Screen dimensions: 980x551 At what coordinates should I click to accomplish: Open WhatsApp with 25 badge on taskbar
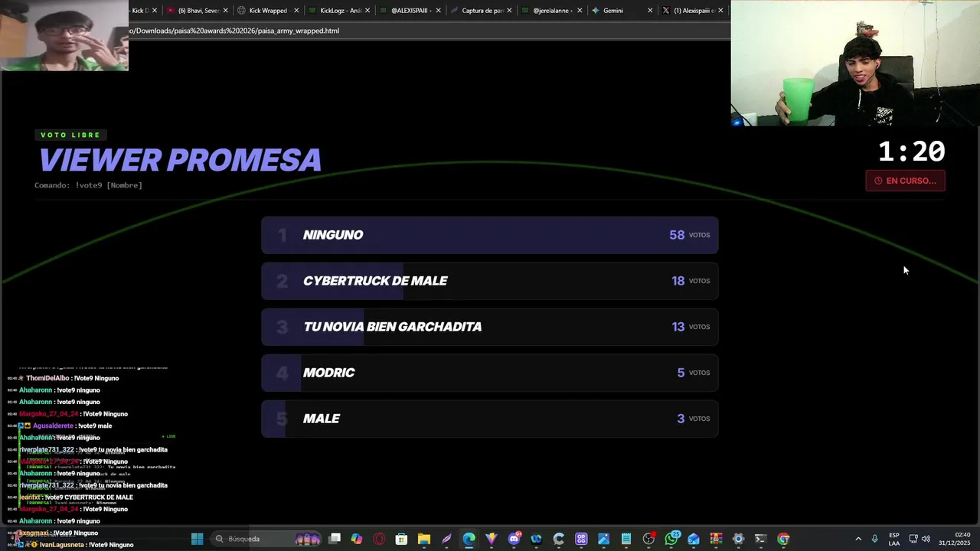[x=671, y=539]
